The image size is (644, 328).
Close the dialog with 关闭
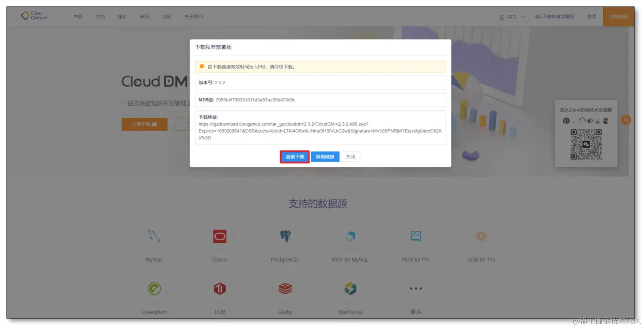351,157
